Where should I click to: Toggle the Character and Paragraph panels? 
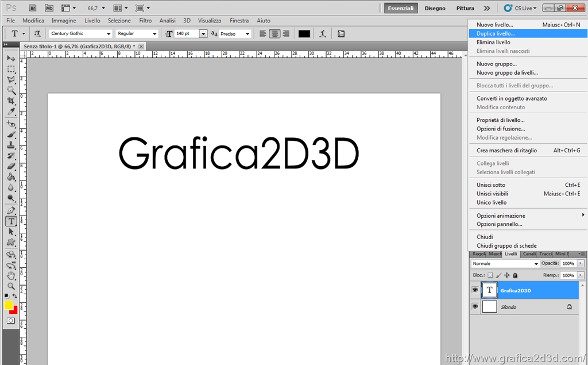click(341, 34)
